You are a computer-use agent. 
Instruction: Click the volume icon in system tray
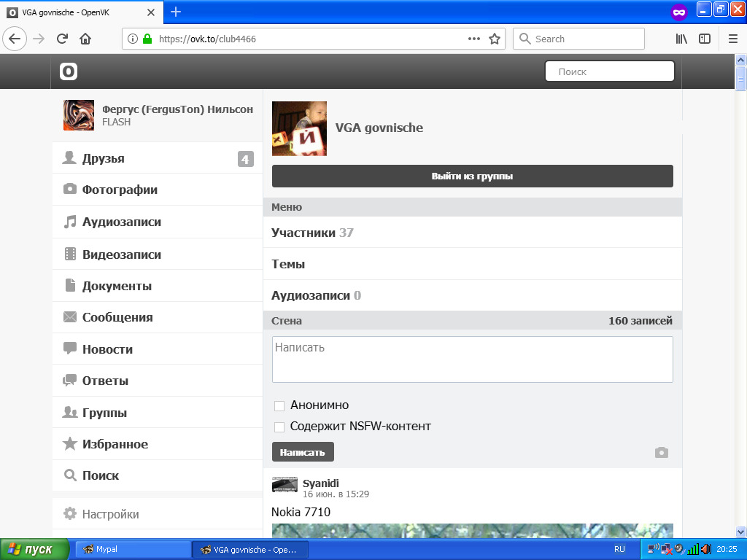(x=706, y=550)
